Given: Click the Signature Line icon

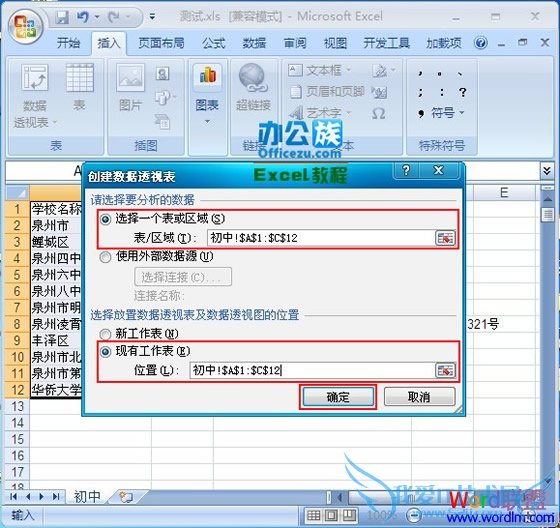Looking at the screenshot, I should (x=379, y=71).
